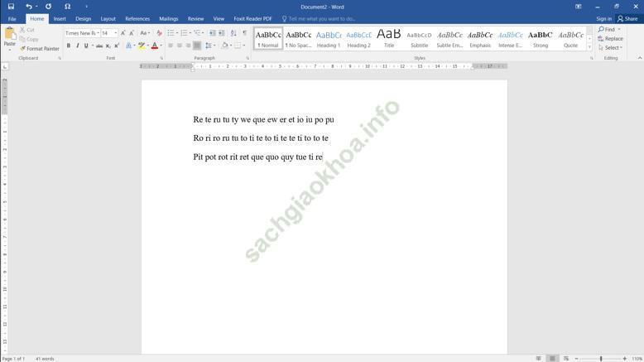Insert symbol via the omega icon
Image resolution: width=644 pixels, height=362 pixels.
point(67,7)
